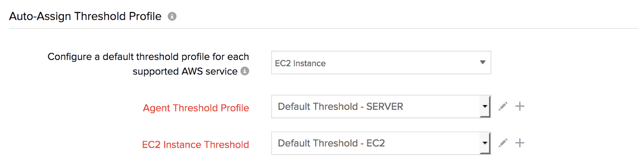
Task: Edit the Agent Threshold Profile with pencil icon
Action: coord(503,106)
